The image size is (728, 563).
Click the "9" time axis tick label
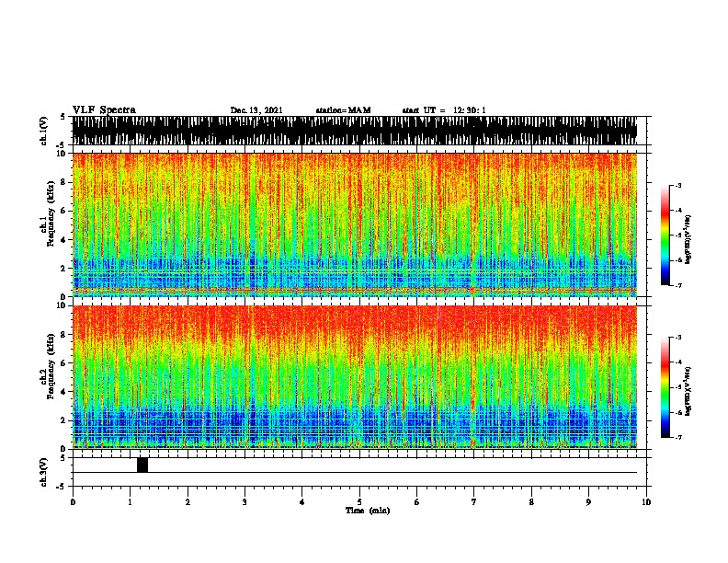[x=588, y=502]
